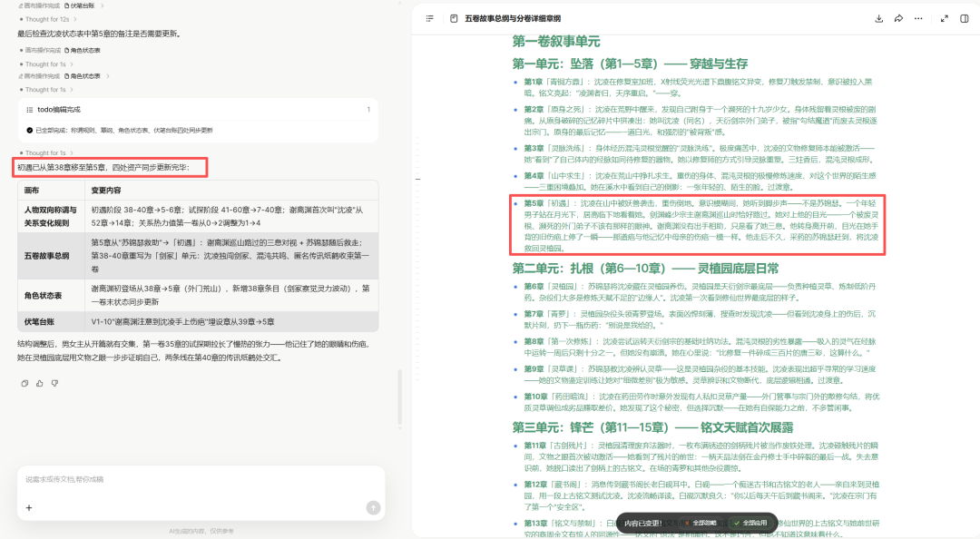This screenshot has width=980, height=539.
Task: Click the 内容已变更 notice text
Action: pyautogui.click(x=643, y=523)
